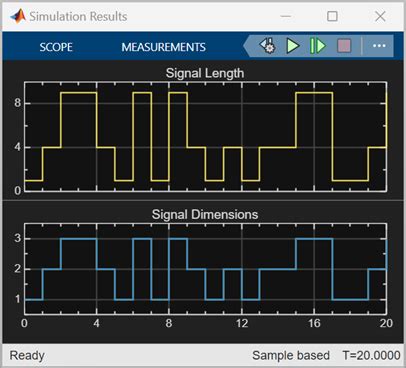
Task: Maximize the Simulation Results window
Action: [332, 16]
